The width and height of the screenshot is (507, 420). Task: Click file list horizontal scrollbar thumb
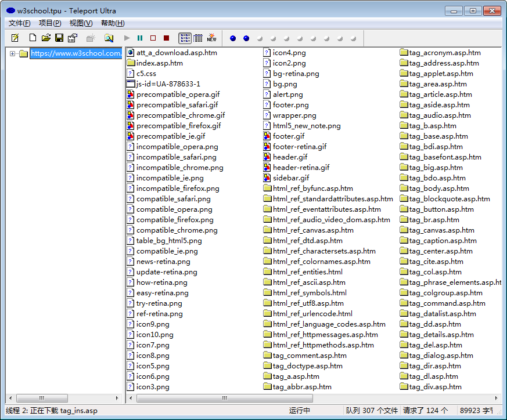225,398
